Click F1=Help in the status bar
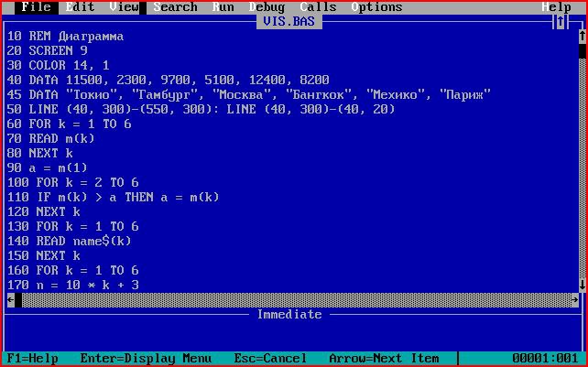This screenshot has height=367, width=588. point(33,358)
